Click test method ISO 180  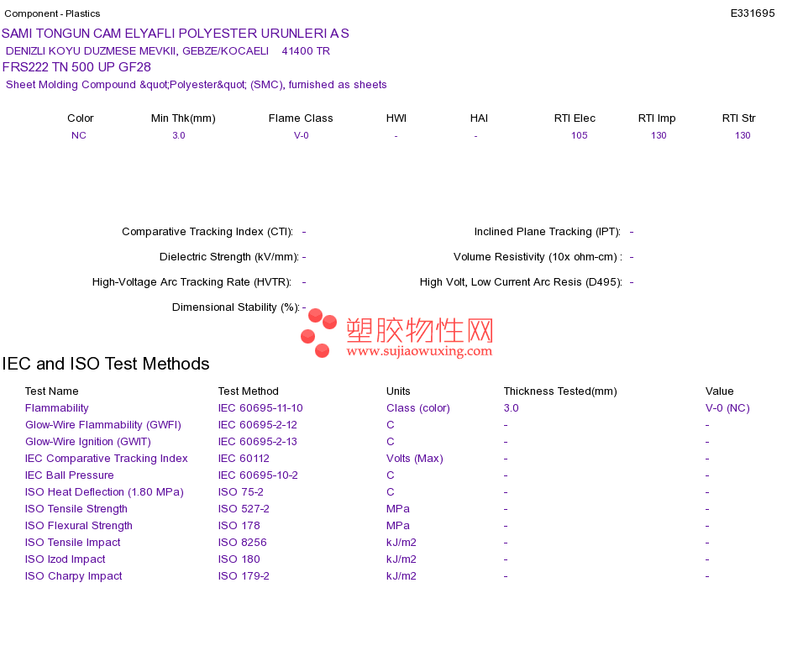click(239, 559)
